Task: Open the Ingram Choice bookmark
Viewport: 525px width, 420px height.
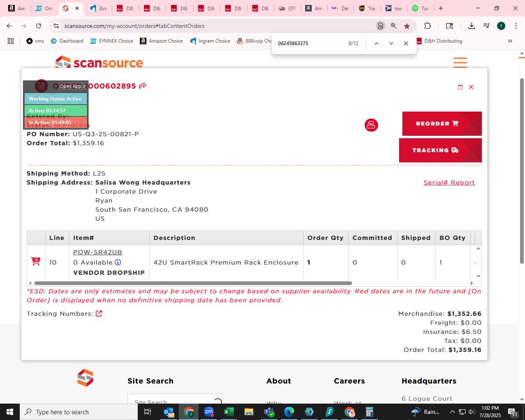Action: 210,41
